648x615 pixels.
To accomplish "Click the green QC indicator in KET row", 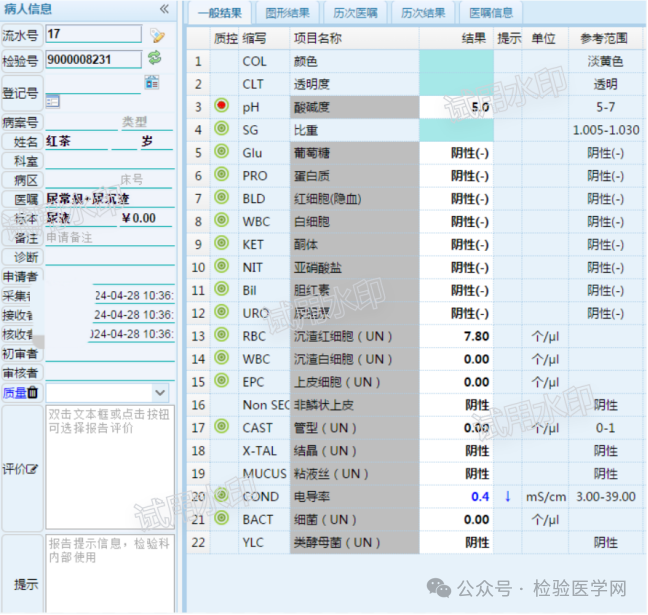I will click(222, 243).
